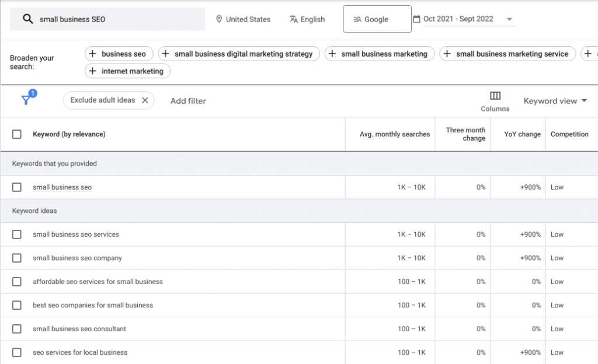The image size is (598, 364).
Task: Click the small business seo keyword text
Action: click(x=62, y=187)
